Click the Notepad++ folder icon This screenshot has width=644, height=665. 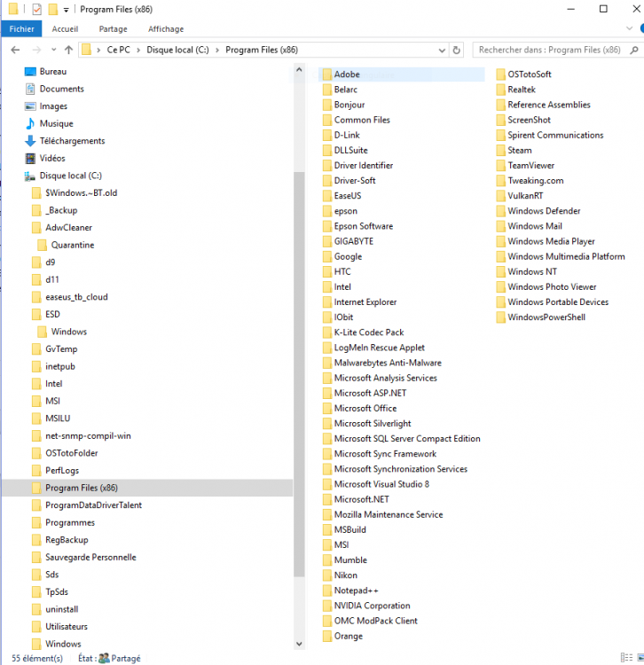(327, 591)
